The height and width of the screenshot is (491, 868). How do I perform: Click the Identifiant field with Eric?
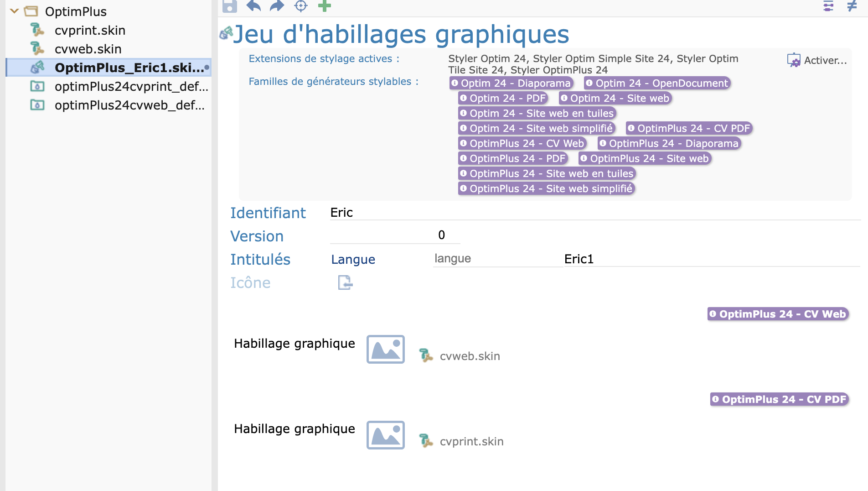[x=594, y=213]
